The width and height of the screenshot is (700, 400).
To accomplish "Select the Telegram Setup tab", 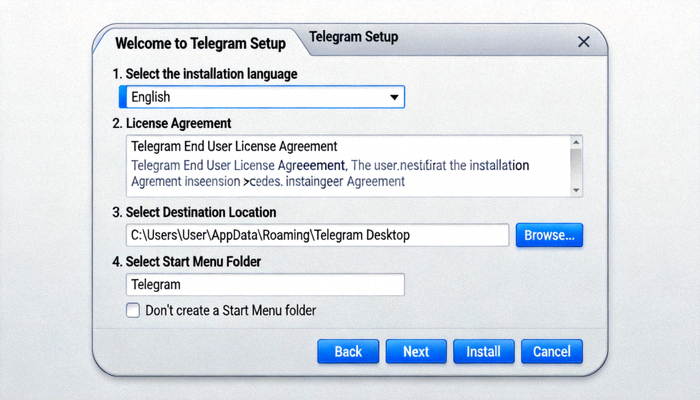I will click(x=354, y=37).
